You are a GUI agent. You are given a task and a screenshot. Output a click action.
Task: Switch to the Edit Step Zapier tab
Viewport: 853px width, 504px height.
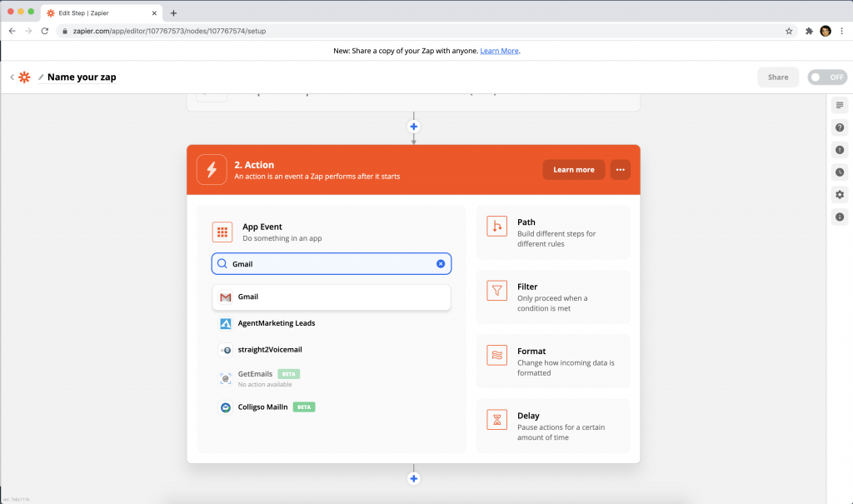101,12
